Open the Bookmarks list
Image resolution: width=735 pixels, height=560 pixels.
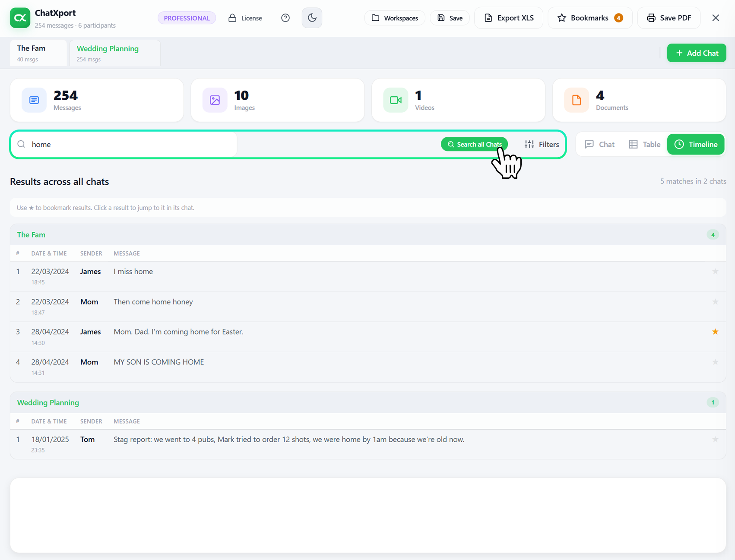click(590, 18)
